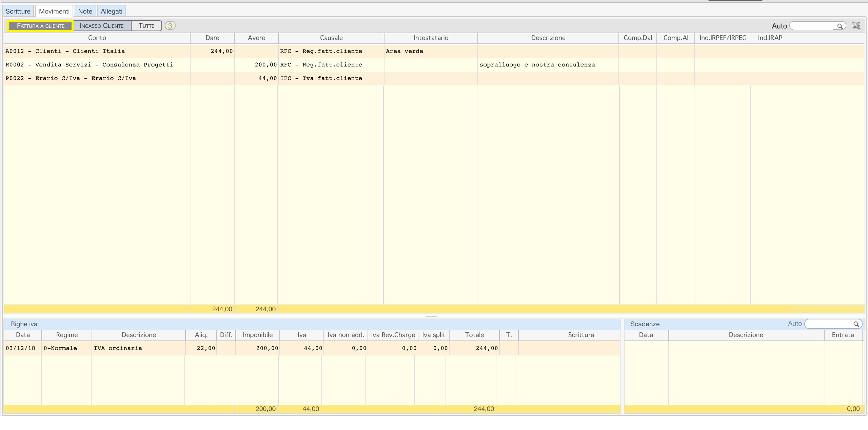Click the Scadenze Entrata column header
Image resolution: width=868 pixels, height=430 pixels.
(x=843, y=335)
